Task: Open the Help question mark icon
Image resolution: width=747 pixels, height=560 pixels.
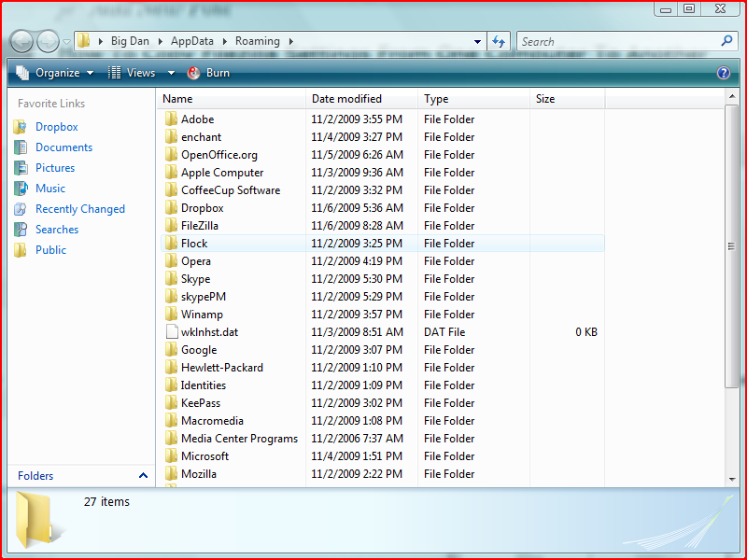Action: coord(723,73)
